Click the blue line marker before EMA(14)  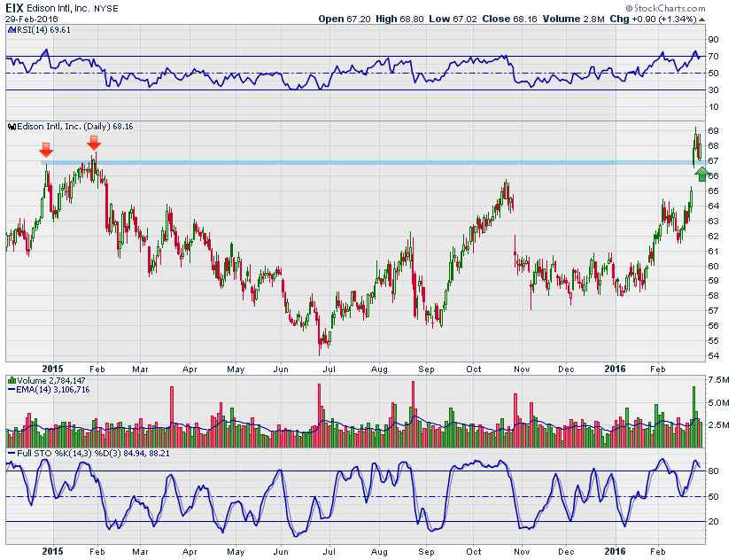(x=12, y=390)
